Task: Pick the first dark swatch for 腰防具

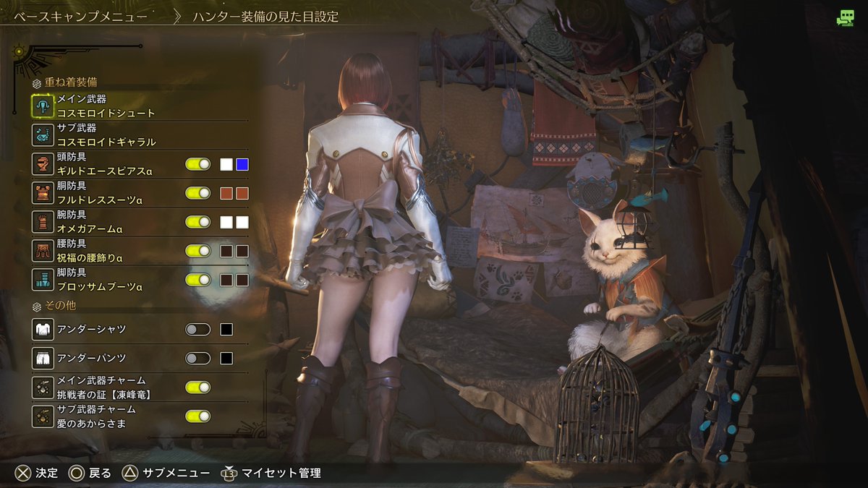Action: pyautogui.click(x=226, y=251)
